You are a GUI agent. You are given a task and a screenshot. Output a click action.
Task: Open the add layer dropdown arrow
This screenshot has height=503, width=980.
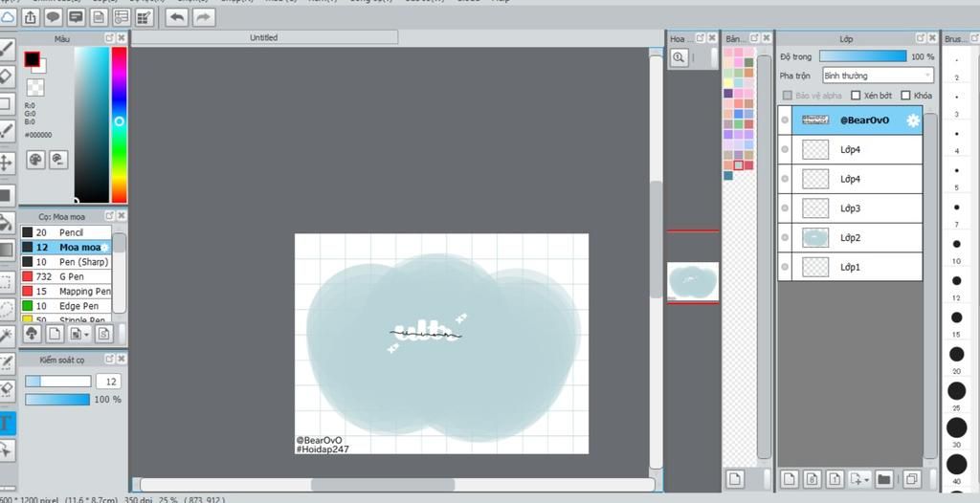(x=867, y=480)
